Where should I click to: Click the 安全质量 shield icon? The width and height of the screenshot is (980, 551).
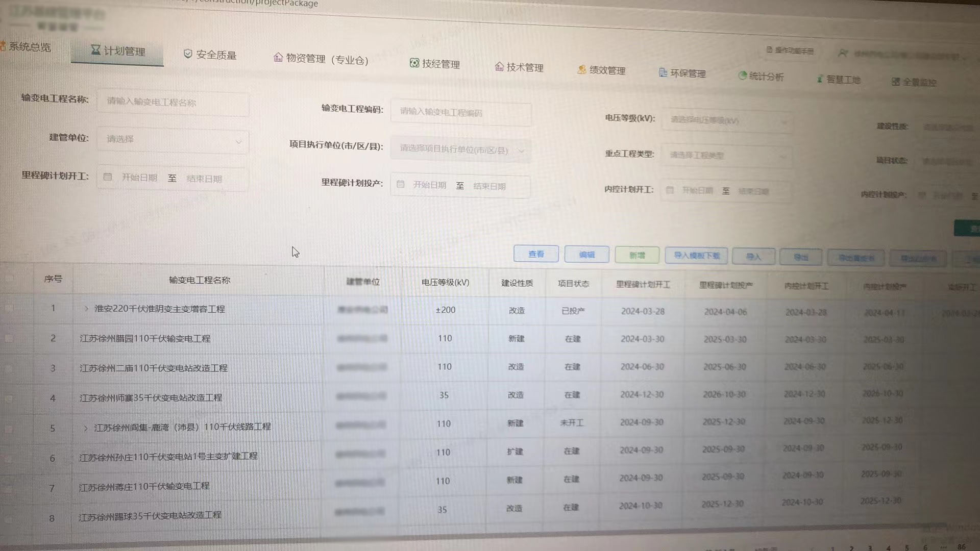188,54
